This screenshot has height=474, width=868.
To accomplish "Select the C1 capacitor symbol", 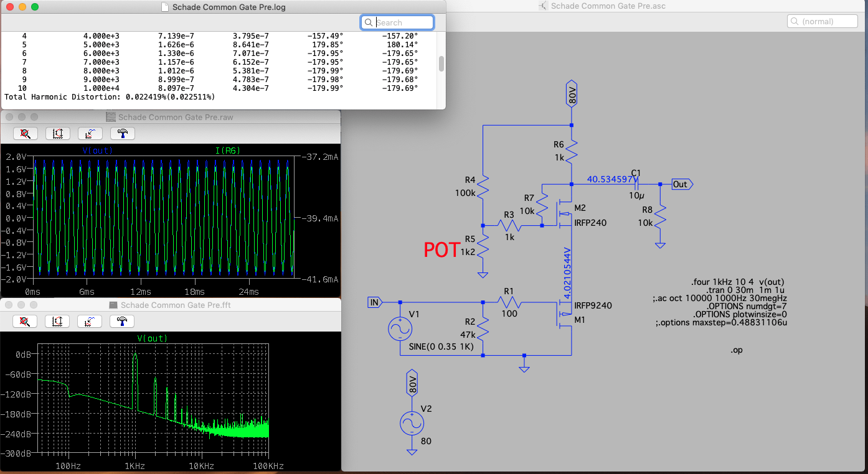I will [x=637, y=184].
